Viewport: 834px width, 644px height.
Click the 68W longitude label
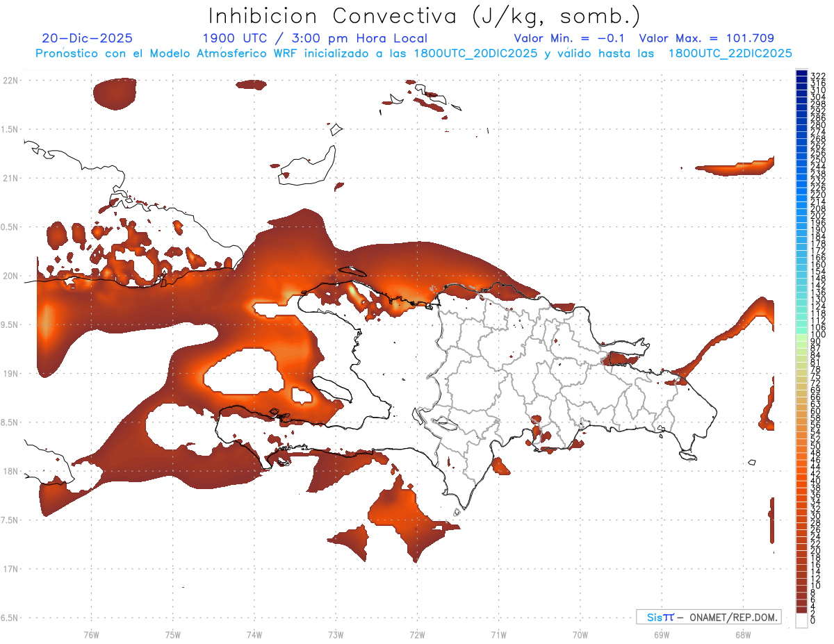point(743,634)
